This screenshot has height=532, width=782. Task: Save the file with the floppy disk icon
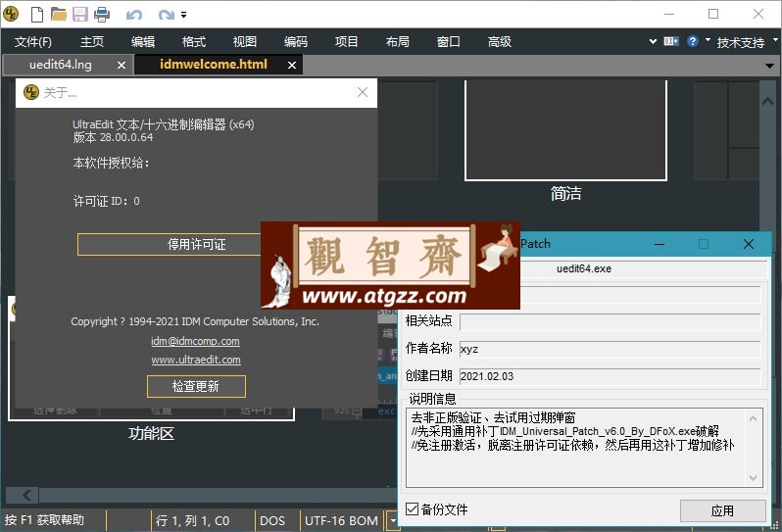click(79, 15)
